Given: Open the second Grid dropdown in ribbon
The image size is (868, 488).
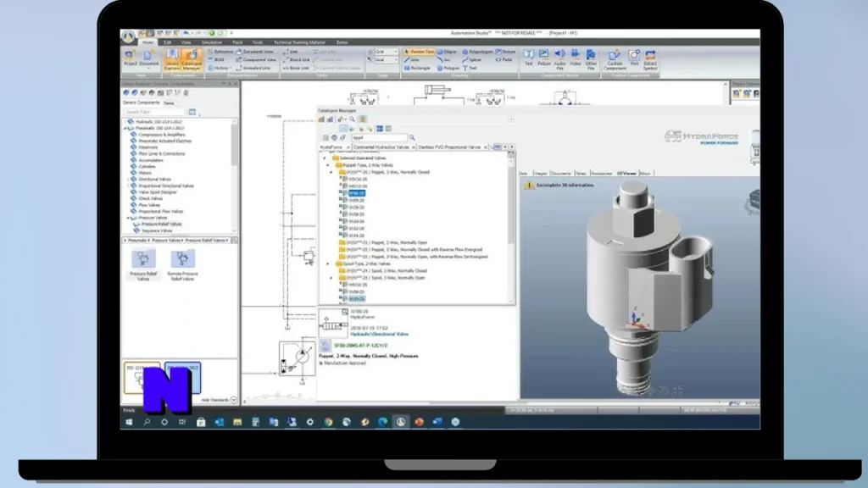Looking at the screenshot, I should tap(386, 60).
